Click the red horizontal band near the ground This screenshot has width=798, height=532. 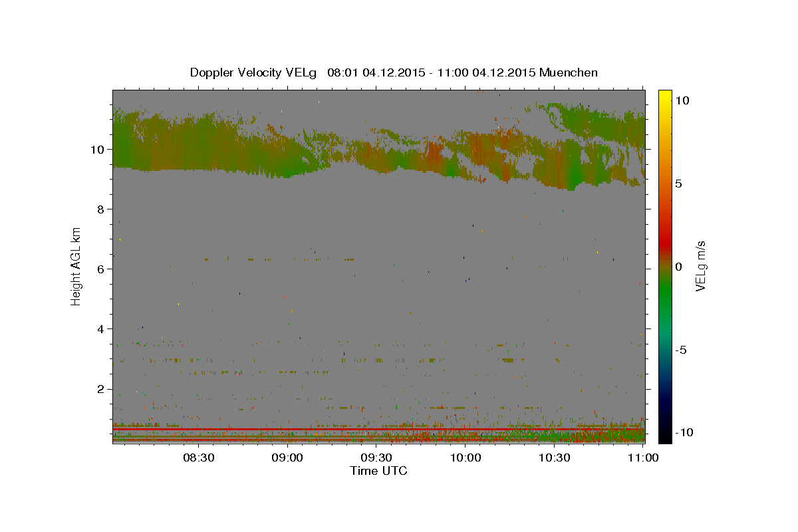(x=378, y=430)
